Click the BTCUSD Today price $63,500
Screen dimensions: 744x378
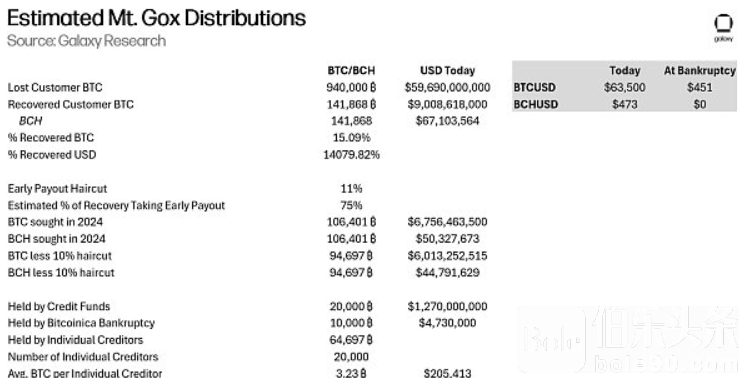coord(624,87)
